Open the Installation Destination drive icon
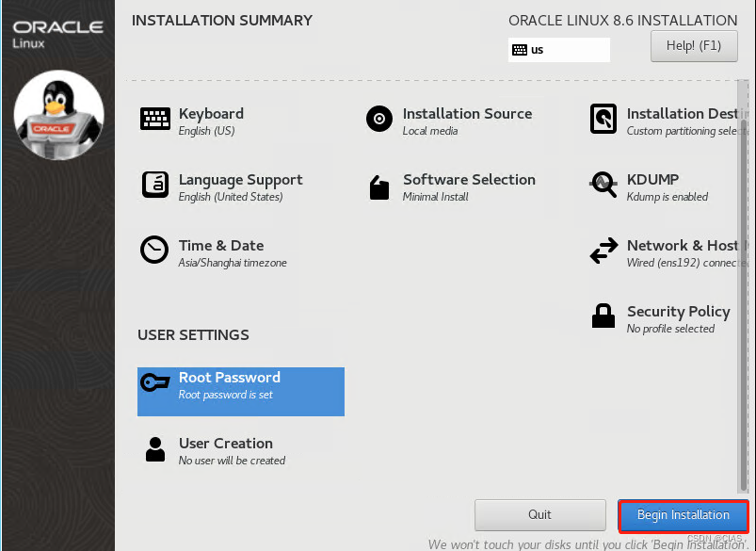The height and width of the screenshot is (551, 756). tap(603, 119)
